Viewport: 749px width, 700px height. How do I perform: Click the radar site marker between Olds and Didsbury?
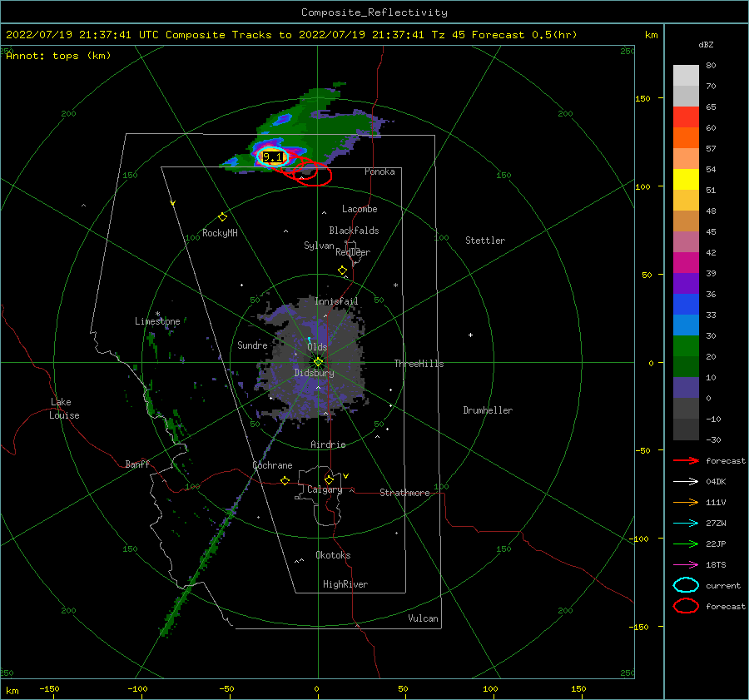(318, 362)
